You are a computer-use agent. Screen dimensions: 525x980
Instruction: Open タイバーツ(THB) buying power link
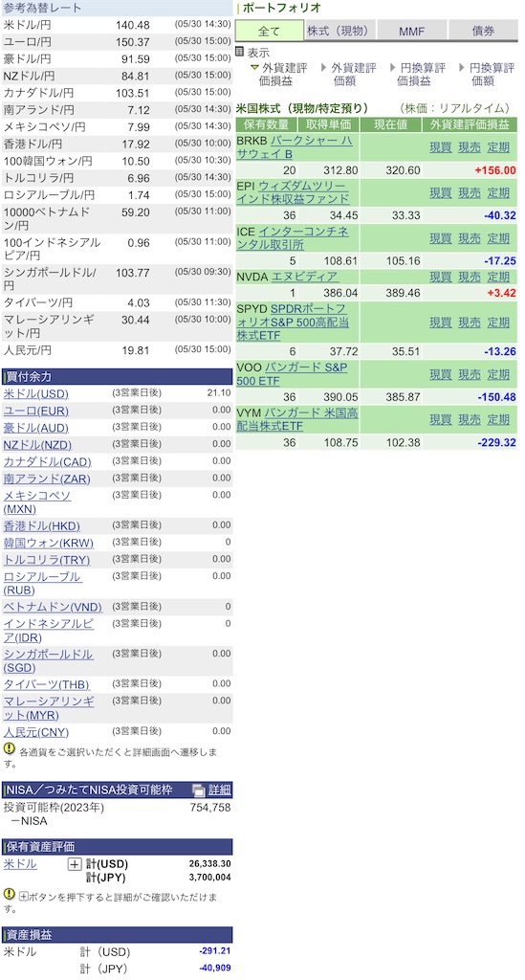tap(47, 683)
